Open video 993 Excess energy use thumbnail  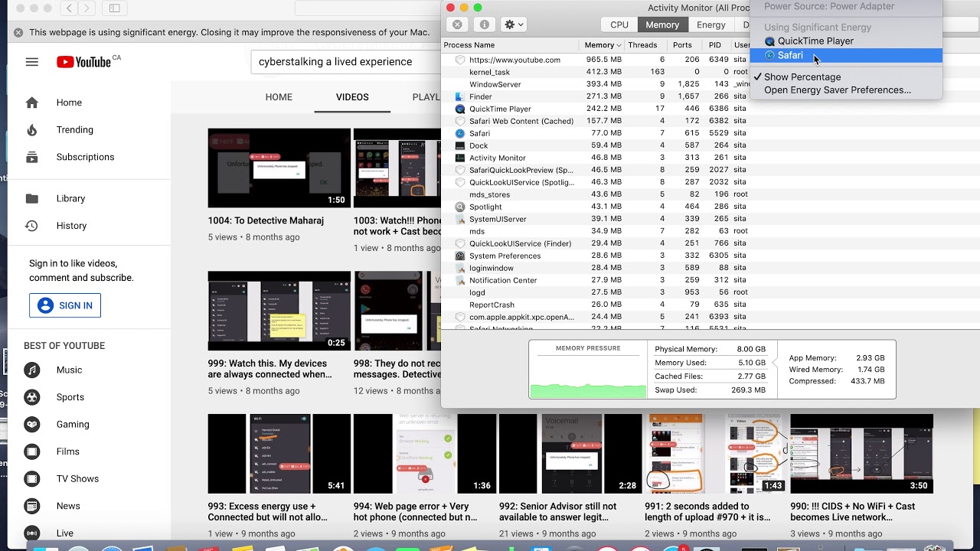coord(279,454)
